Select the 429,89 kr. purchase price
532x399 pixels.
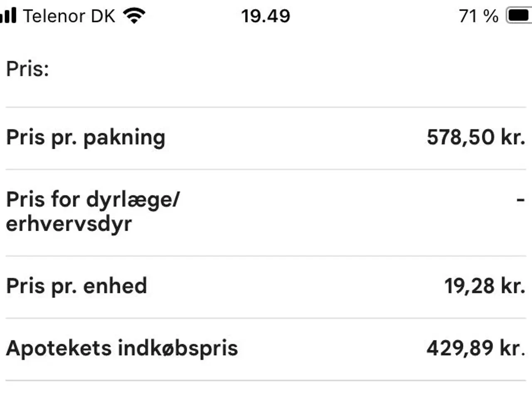[476, 348]
